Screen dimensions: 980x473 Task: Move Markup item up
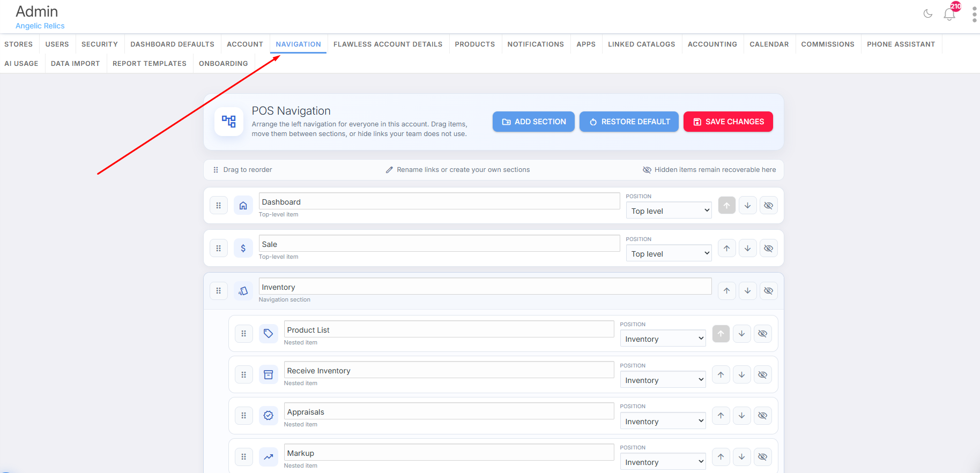point(721,457)
